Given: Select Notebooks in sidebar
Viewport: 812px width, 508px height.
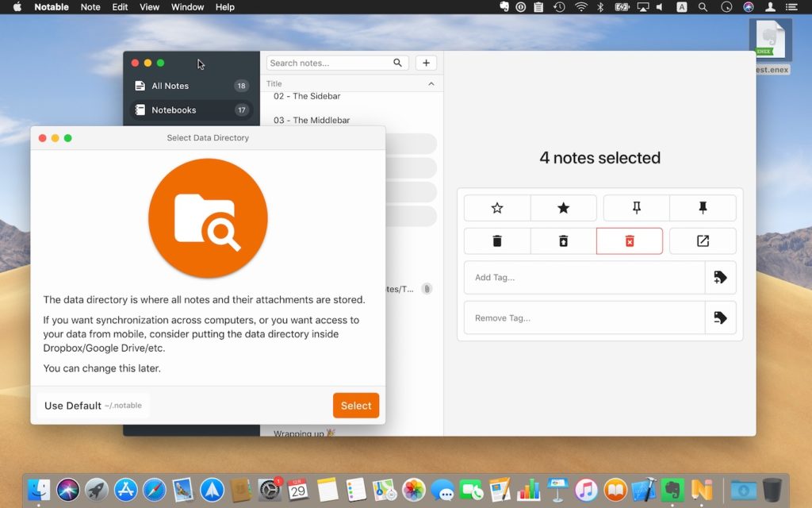Looking at the screenshot, I should [x=174, y=110].
